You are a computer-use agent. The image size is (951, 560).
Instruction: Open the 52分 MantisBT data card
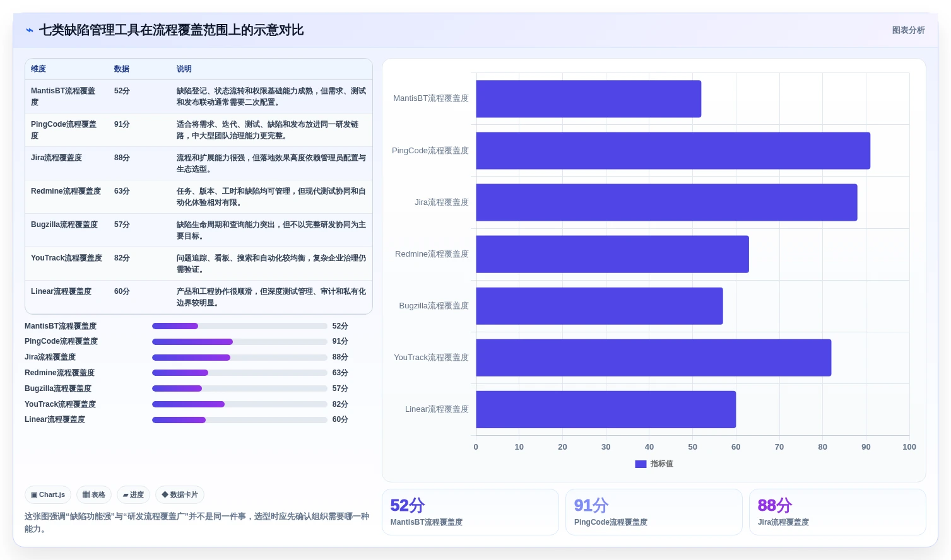click(470, 512)
